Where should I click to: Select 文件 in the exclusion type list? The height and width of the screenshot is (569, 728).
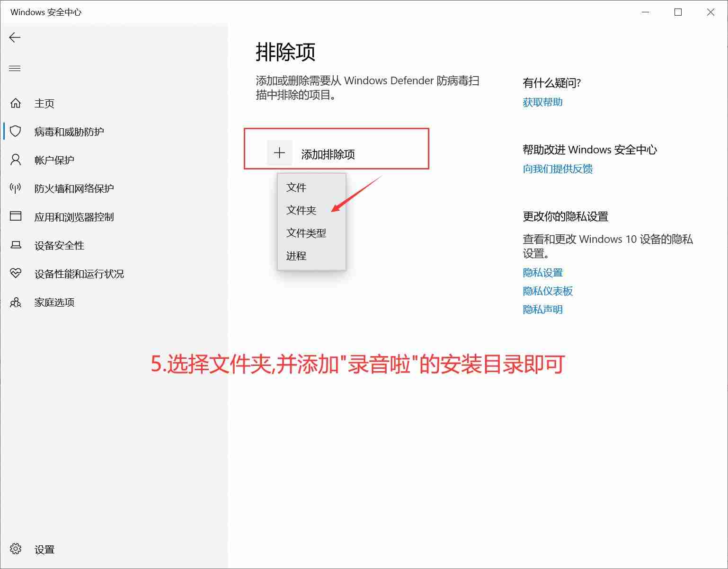[x=296, y=187]
